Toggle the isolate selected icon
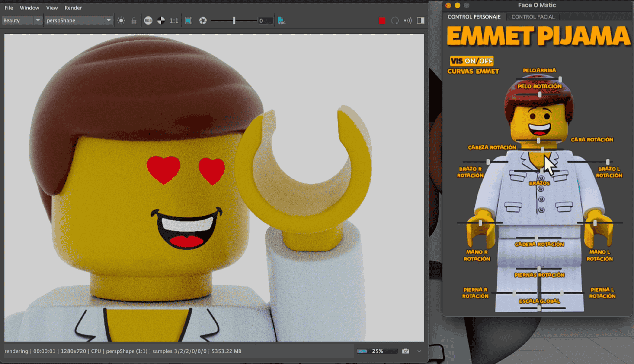The width and height of the screenshot is (634, 364). point(121,21)
